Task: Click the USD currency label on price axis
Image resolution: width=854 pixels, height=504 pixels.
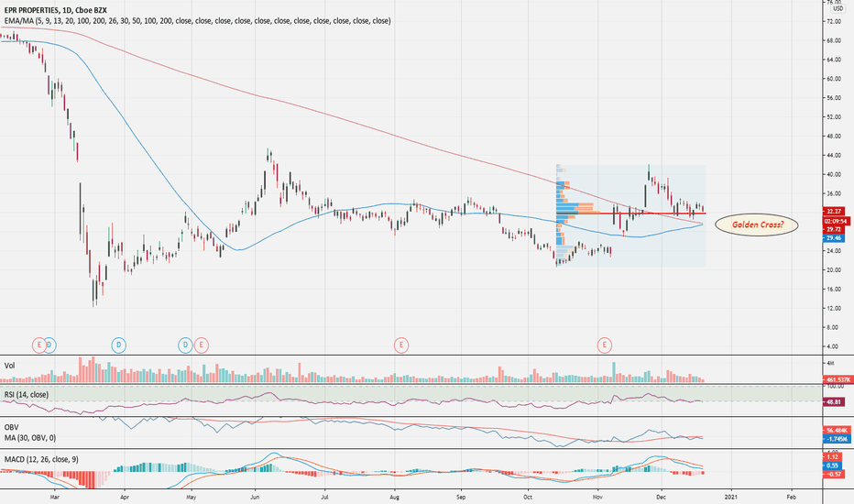Action: coord(838,9)
